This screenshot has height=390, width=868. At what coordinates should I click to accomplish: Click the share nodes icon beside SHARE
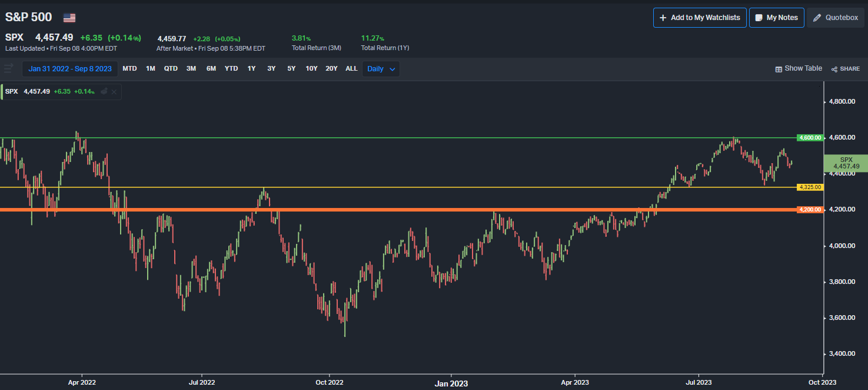pos(834,69)
